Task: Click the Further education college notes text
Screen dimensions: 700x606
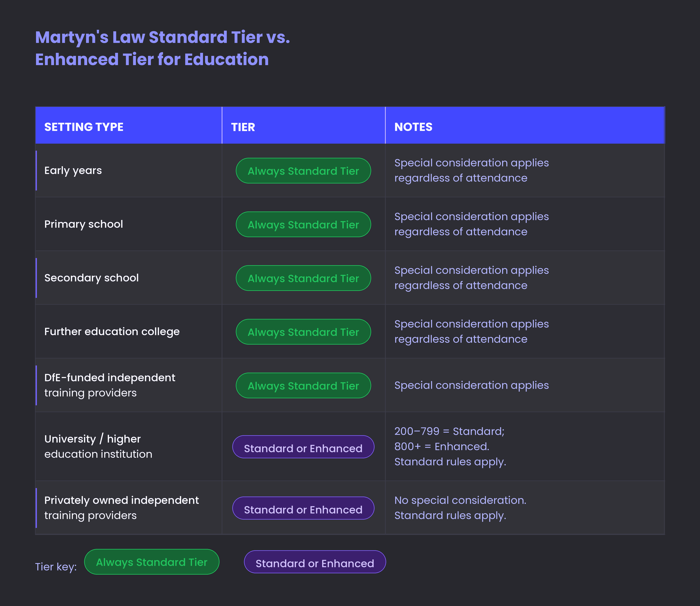Action: (471, 331)
